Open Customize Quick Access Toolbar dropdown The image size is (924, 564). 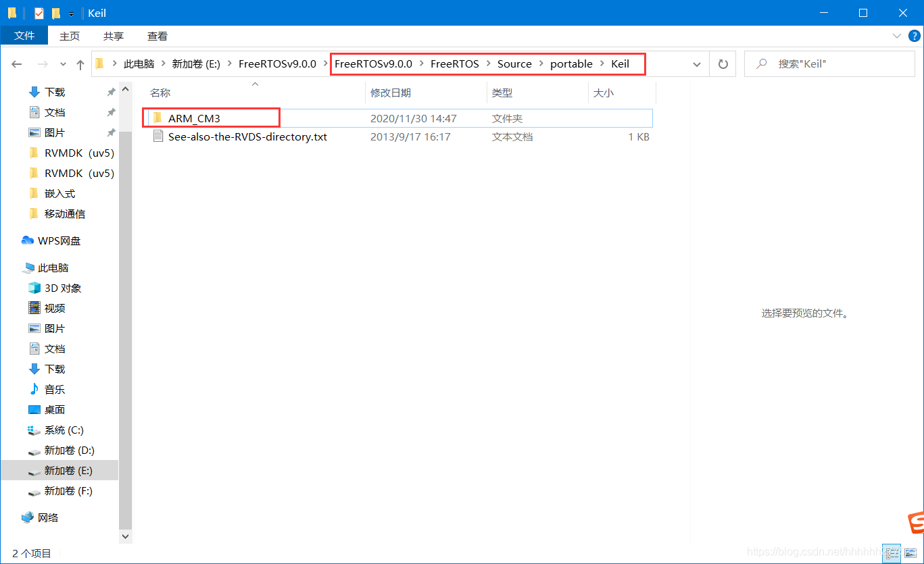click(71, 14)
